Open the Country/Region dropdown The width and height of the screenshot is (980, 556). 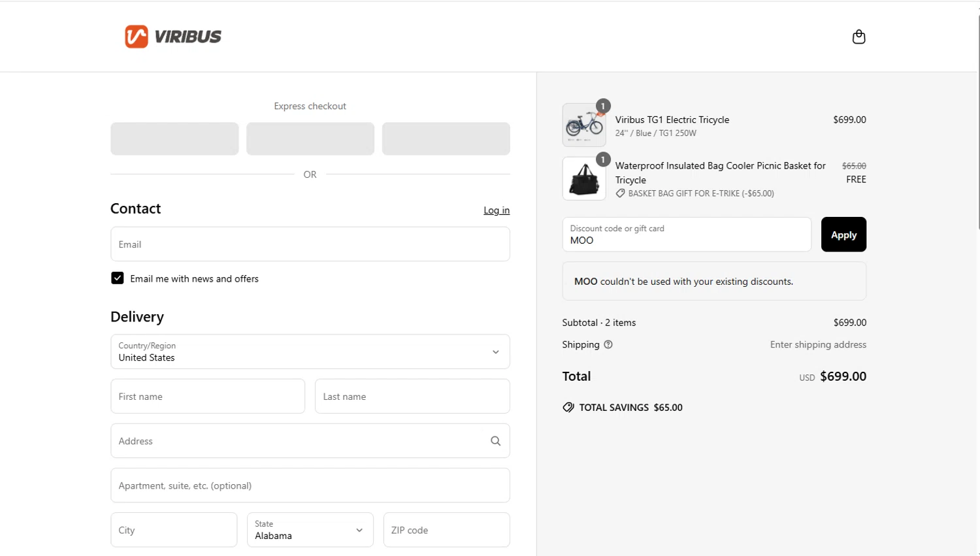click(310, 352)
